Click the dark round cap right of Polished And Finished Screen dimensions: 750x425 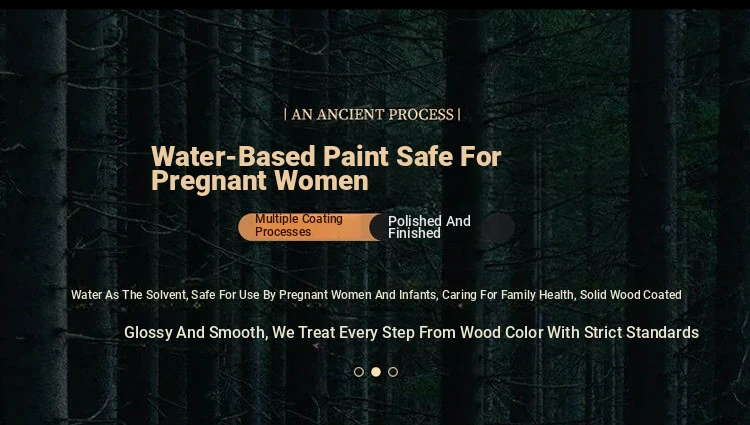[498, 227]
